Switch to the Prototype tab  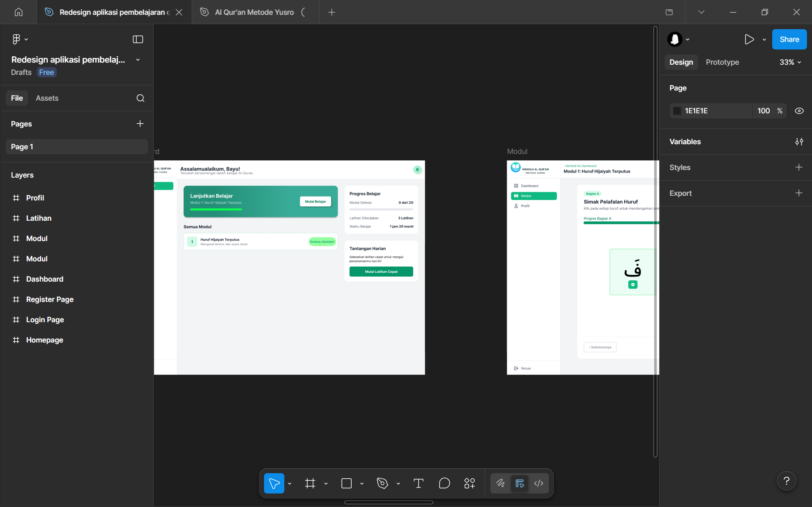click(722, 62)
